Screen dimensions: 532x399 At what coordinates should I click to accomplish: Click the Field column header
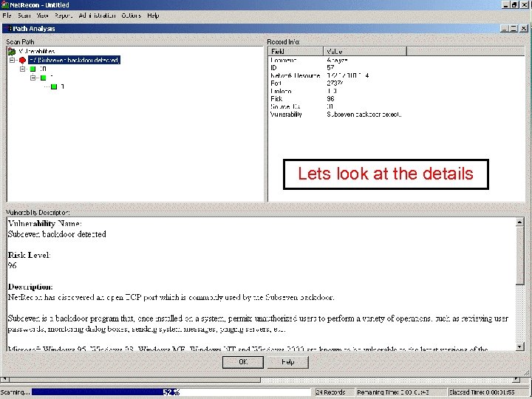pyautogui.click(x=296, y=52)
